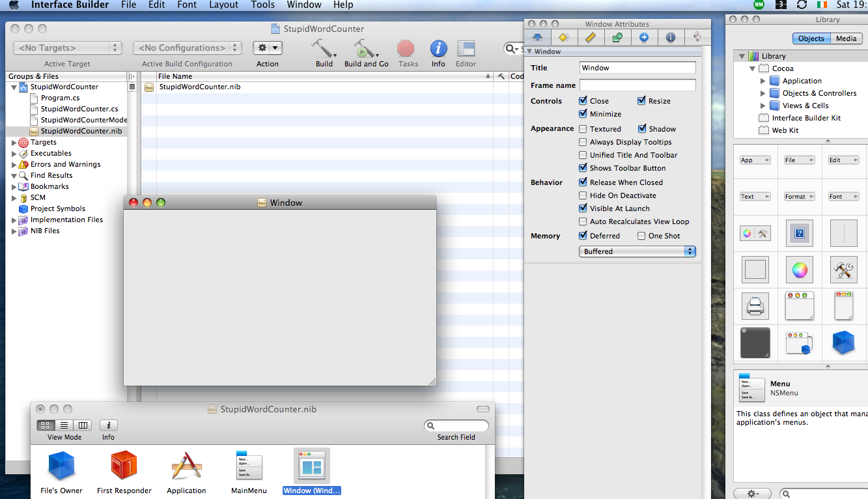Pick the window with controller library item
The image size is (868, 499).
[800, 343]
